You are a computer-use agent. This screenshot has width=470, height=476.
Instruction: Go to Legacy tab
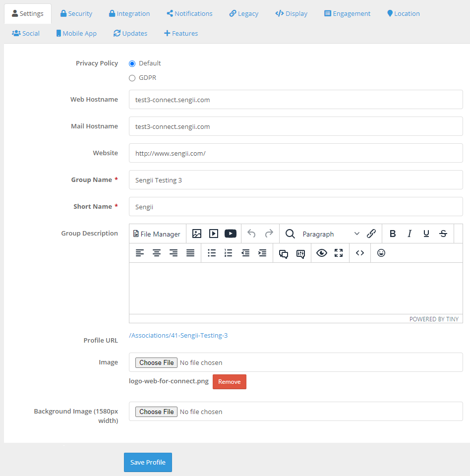coord(244,14)
